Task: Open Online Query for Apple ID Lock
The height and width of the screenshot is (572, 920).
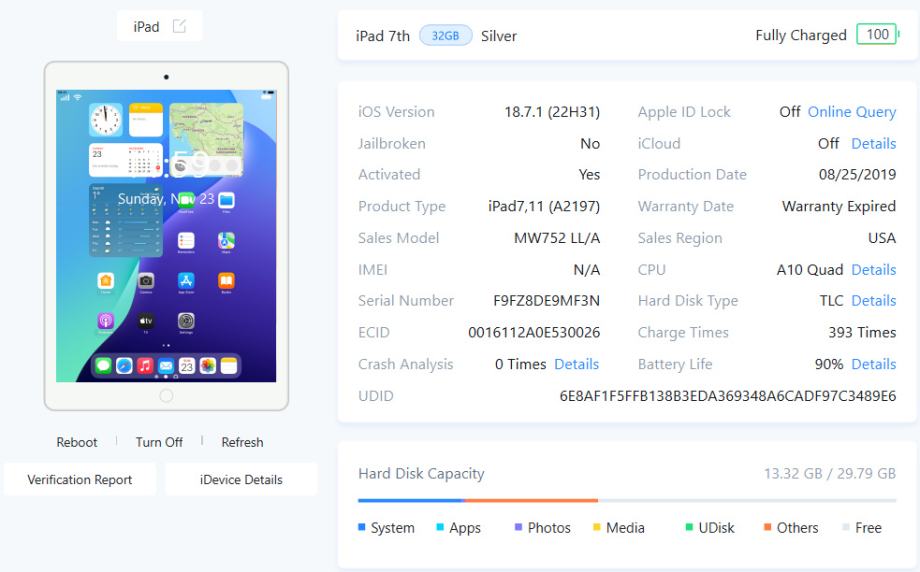Action: click(851, 111)
